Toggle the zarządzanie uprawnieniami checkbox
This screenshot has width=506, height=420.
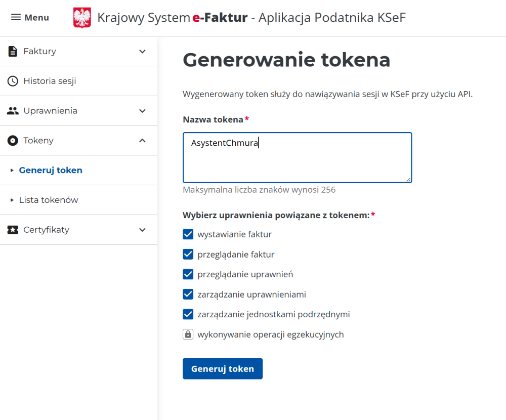[188, 295]
